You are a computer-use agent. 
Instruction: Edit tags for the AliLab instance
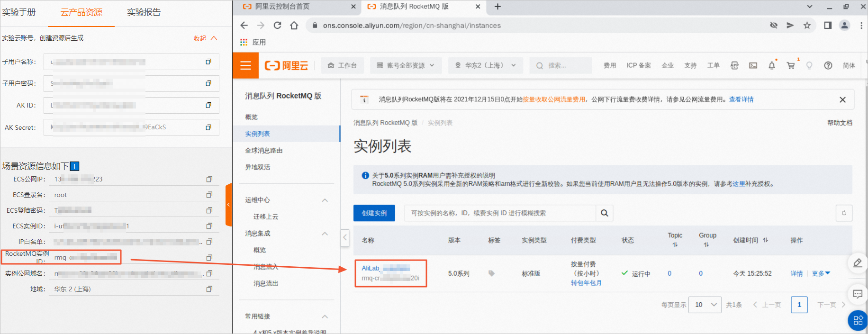pos(491,273)
